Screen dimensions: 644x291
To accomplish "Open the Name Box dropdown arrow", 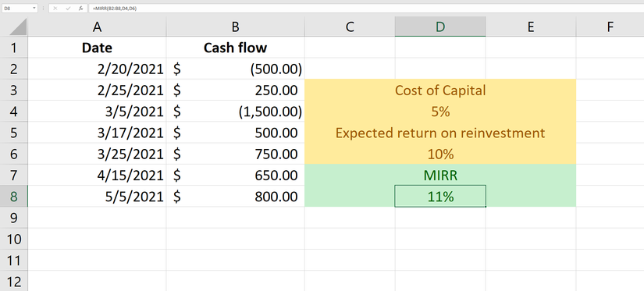I will tap(34, 9).
